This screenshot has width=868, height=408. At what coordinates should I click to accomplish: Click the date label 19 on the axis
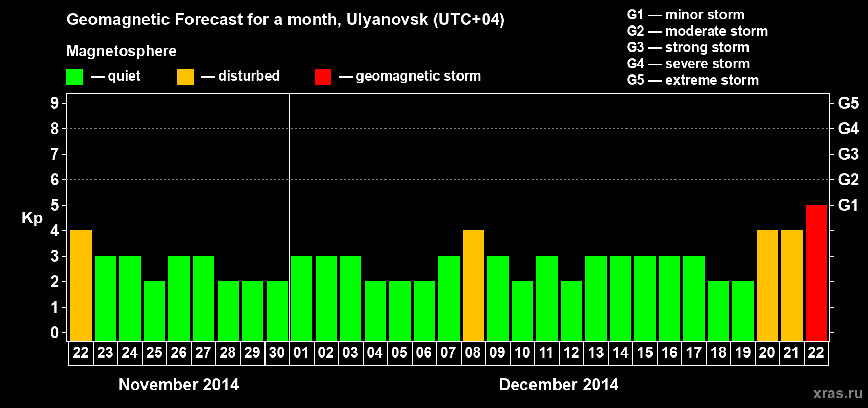coord(742,353)
